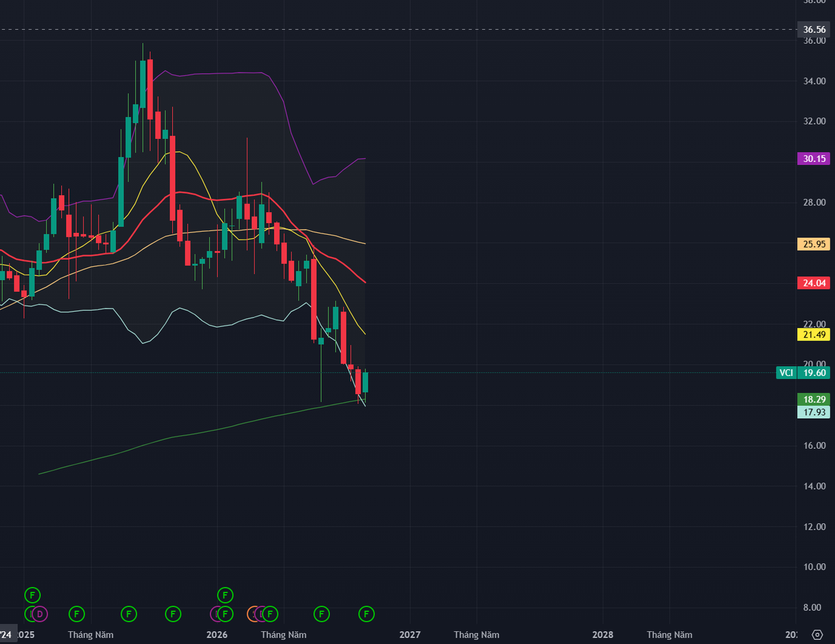Click the 2028 label on time axis

tap(603, 634)
